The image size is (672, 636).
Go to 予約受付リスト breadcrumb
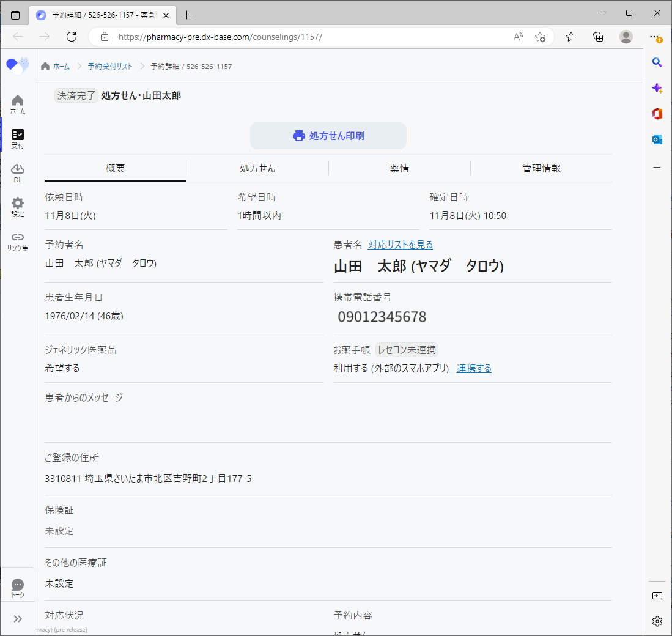coord(110,66)
